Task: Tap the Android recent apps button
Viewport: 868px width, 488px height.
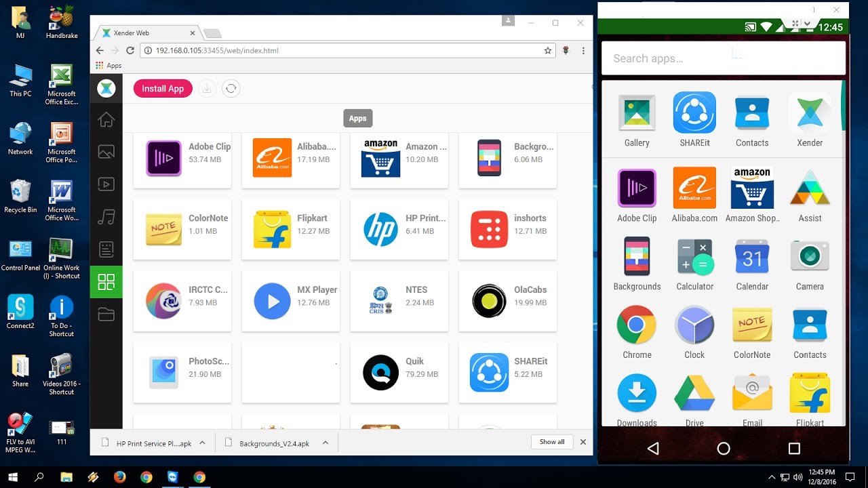Action: coord(794,448)
